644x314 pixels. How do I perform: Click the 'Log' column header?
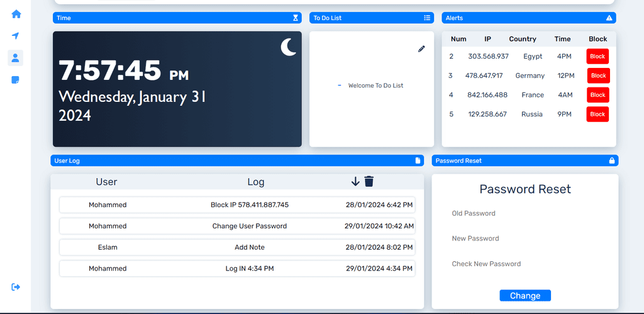tap(256, 182)
